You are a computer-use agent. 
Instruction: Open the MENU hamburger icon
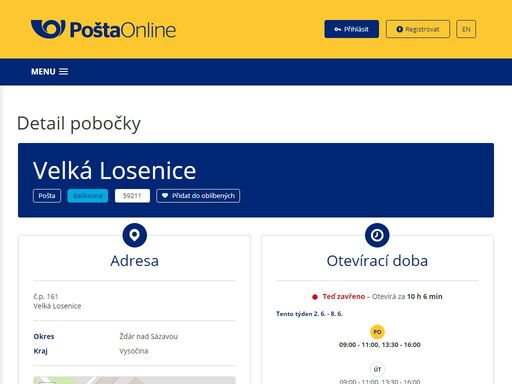(x=63, y=72)
